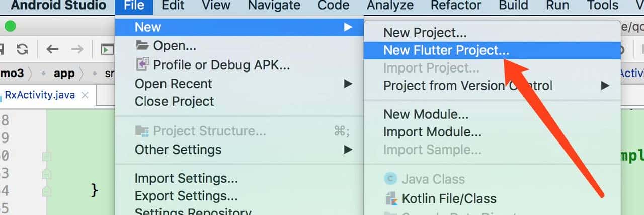Click the Open folder icon in File menu
Screen dimensions: 644x215
143,46
